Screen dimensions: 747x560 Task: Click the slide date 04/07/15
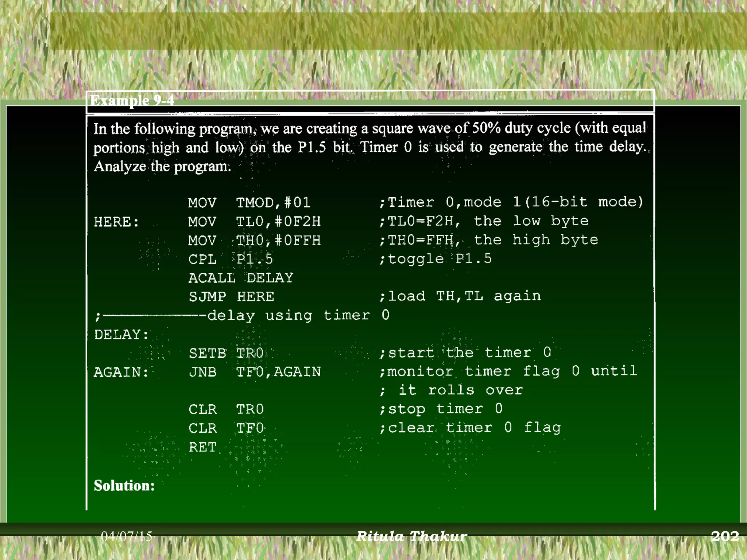pos(126,536)
